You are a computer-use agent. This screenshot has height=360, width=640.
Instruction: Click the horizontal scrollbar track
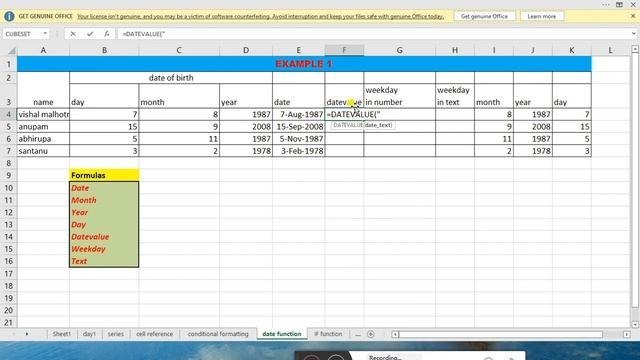point(500,334)
